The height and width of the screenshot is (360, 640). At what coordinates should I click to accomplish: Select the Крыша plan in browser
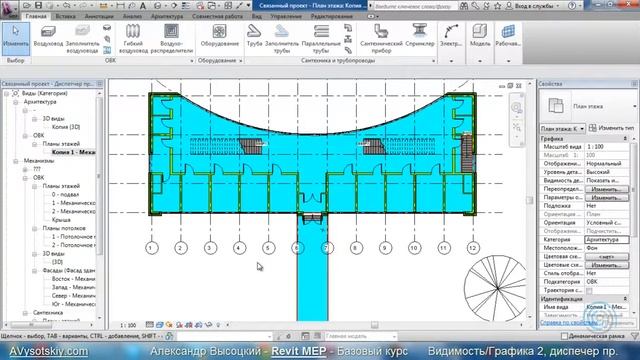point(61,220)
